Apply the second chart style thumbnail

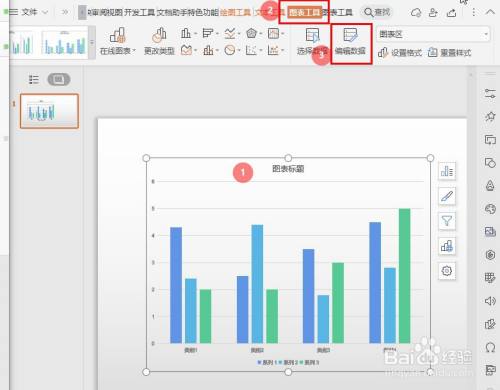pos(65,43)
